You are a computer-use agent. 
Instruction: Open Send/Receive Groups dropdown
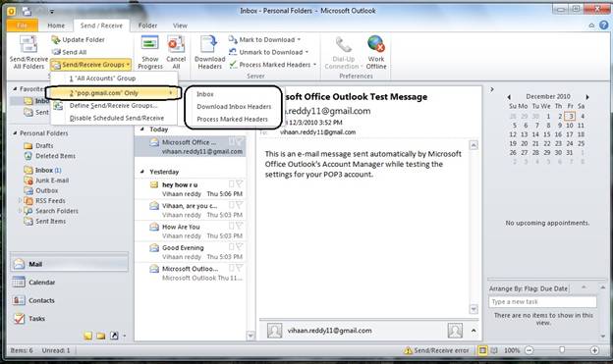pos(90,65)
